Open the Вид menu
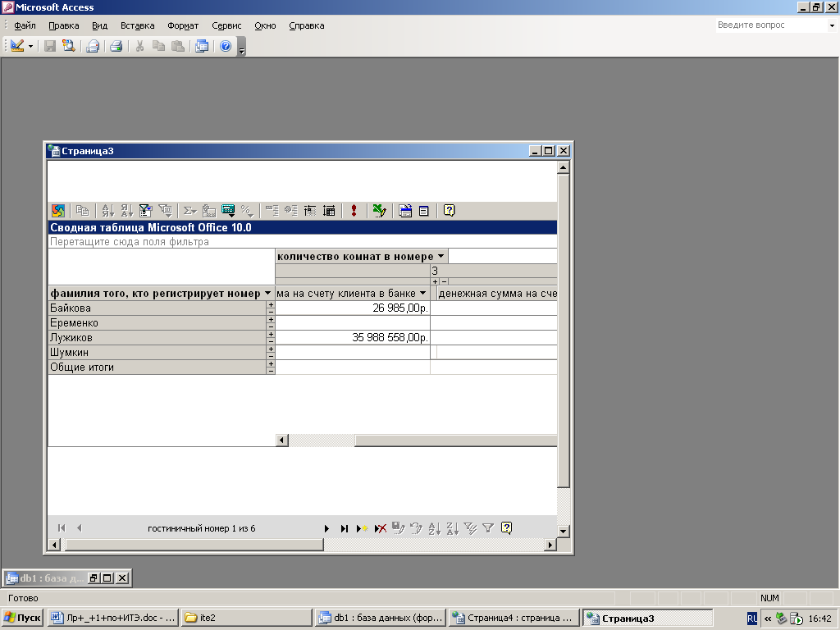This screenshot has width=840, height=630. tap(99, 25)
